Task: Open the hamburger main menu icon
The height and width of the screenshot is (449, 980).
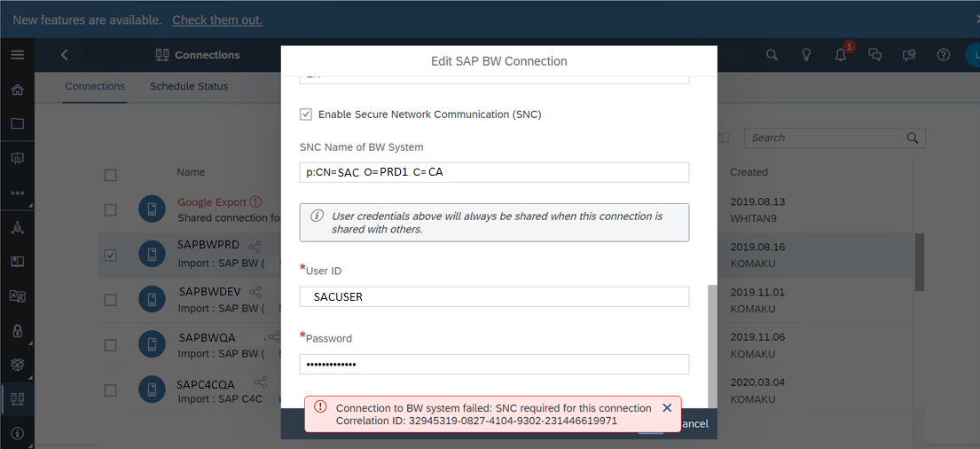Action: 18,55
